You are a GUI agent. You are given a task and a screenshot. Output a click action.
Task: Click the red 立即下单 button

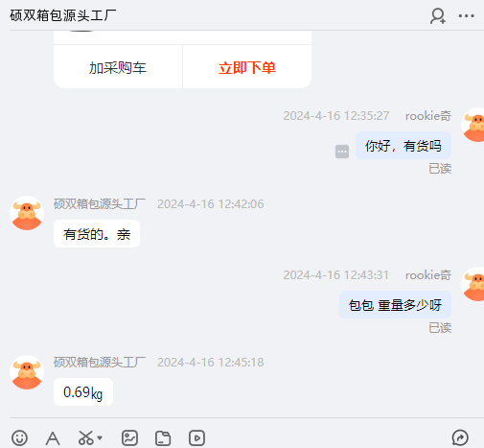pos(247,67)
